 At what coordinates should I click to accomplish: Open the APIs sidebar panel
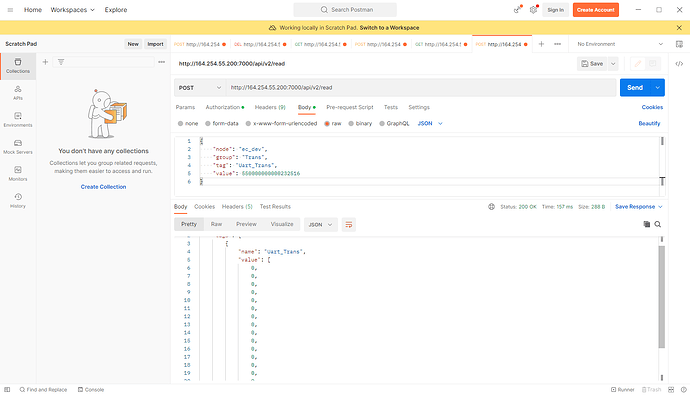point(18,93)
